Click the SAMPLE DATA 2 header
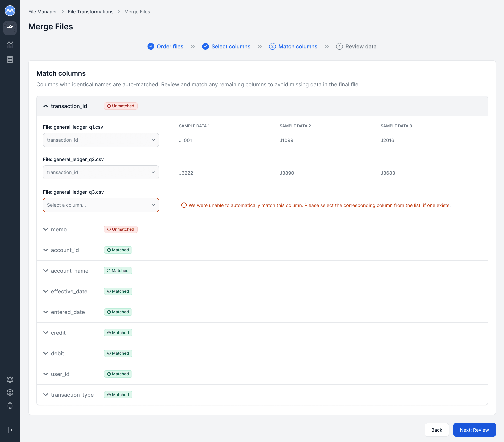Screen dimensions: 504x442 coord(295,126)
